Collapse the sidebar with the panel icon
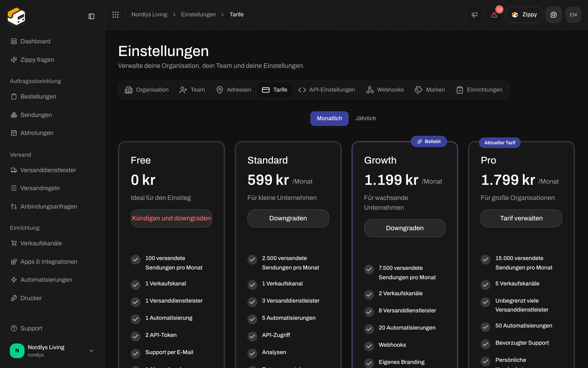 [91, 16]
